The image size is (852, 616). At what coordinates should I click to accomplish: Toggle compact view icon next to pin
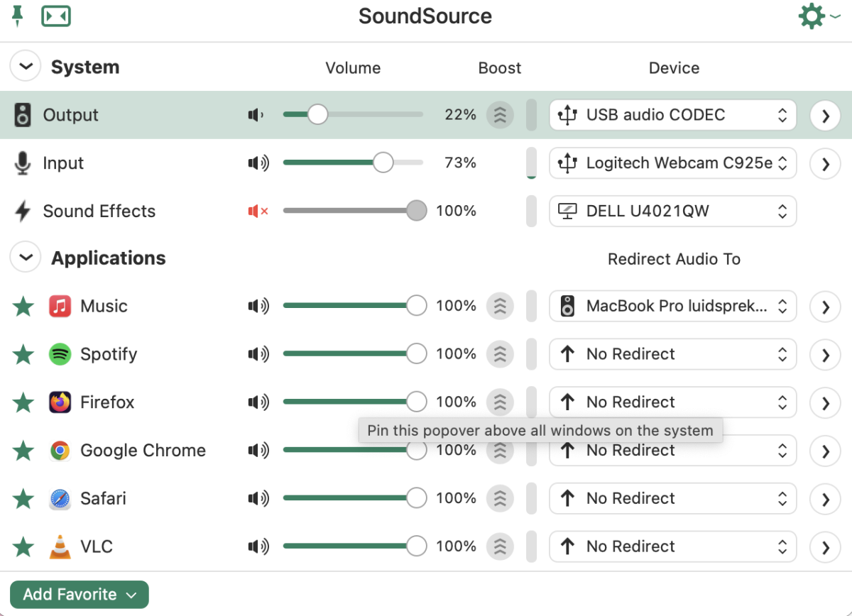coord(56,16)
